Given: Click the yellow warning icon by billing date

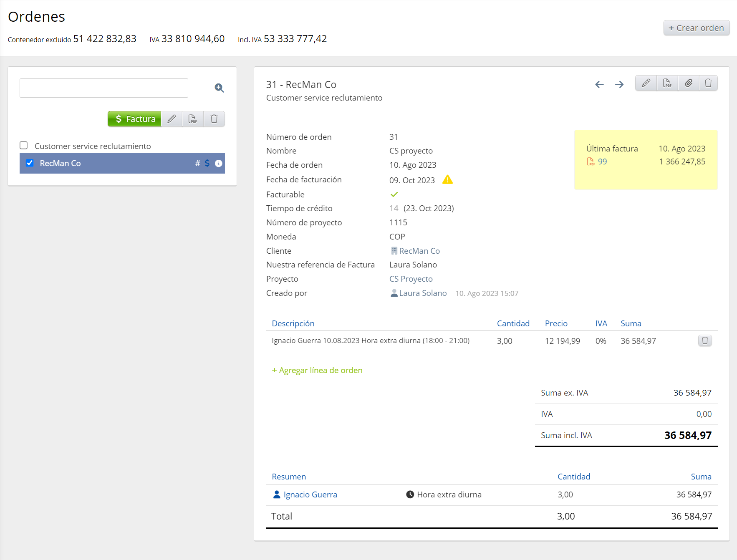Looking at the screenshot, I should [447, 180].
